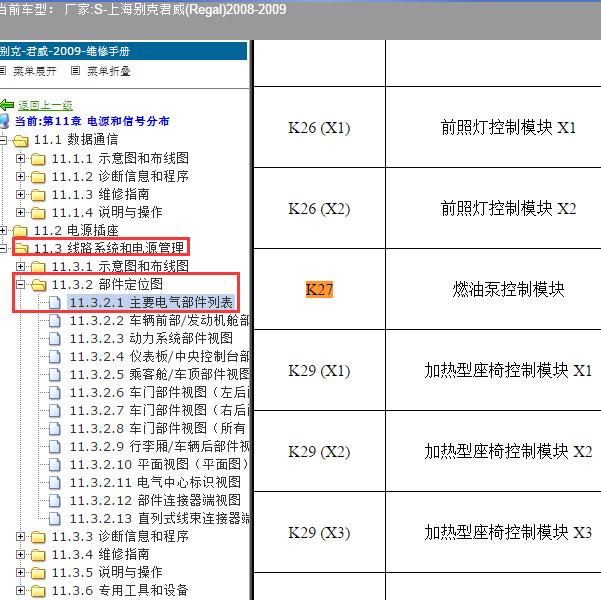Click the 返回上一级 link
601x600 pixels.
click(45, 105)
